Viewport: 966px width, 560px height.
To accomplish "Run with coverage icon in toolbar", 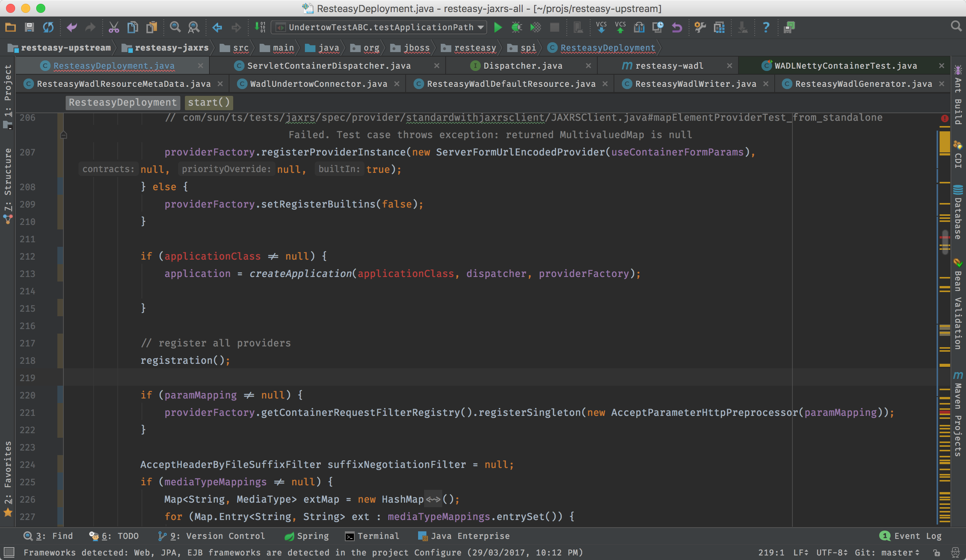I will [535, 27].
